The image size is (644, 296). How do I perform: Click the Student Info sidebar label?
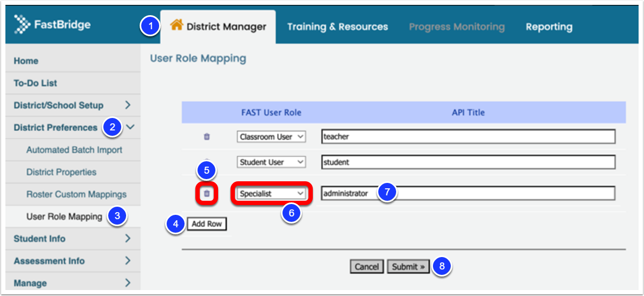(x=40, y=239)
